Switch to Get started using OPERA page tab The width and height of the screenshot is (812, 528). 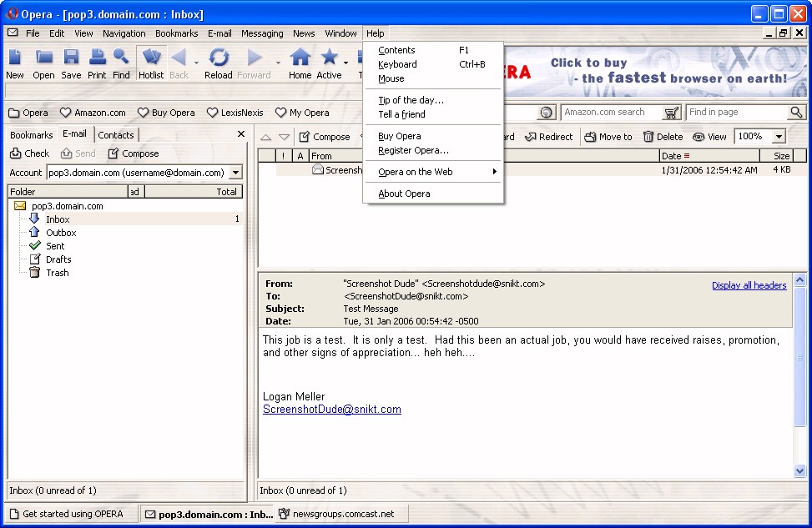[x=72, y=514]
